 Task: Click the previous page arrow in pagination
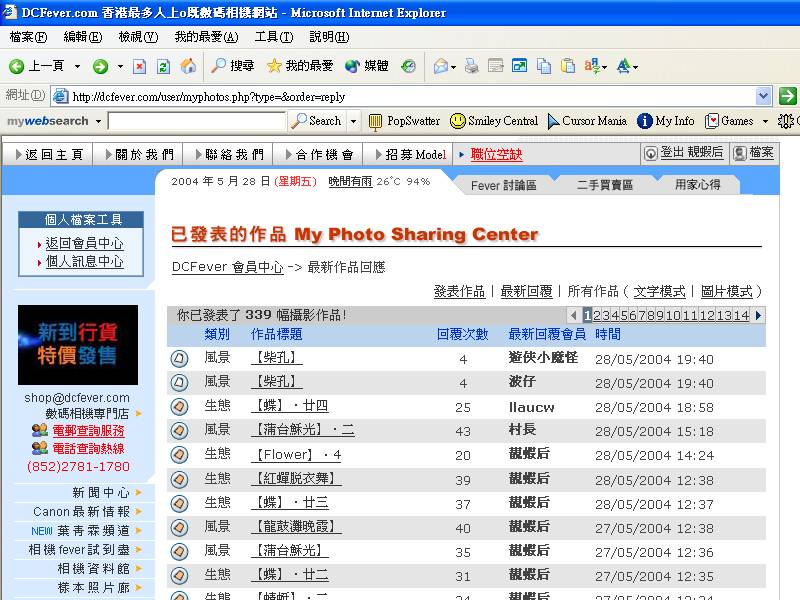(x=574, y=315)
